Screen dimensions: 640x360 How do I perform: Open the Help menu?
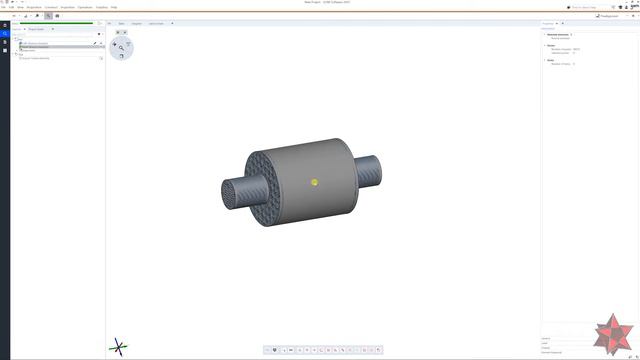tap(114, 7)
